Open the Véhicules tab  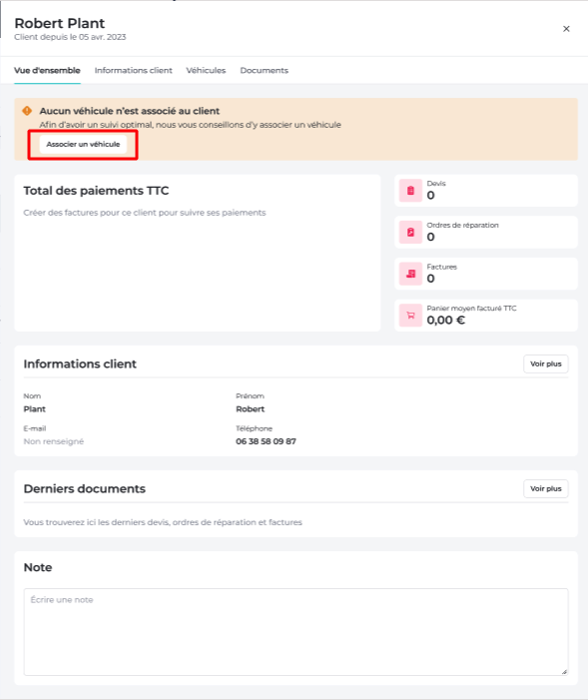206,71
